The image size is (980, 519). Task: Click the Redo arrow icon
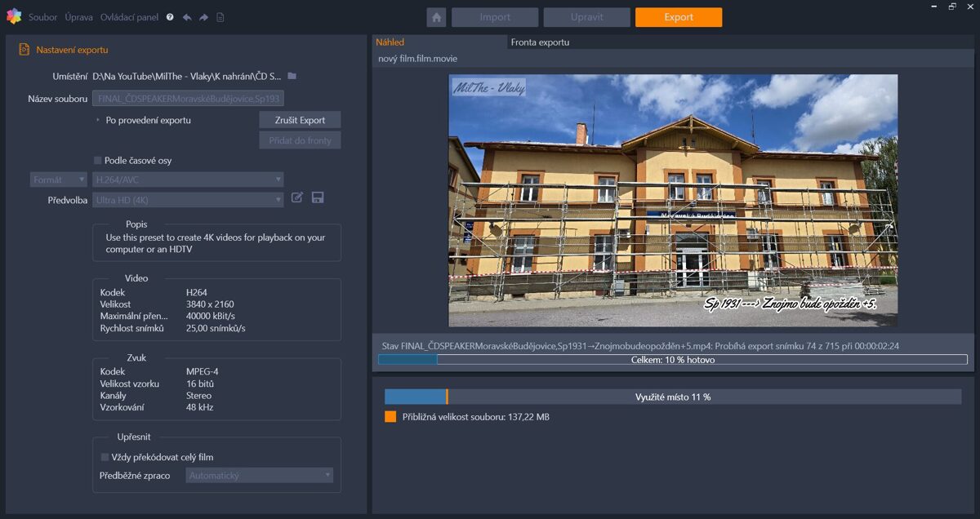pyautogui.click(x=204, y=16)
